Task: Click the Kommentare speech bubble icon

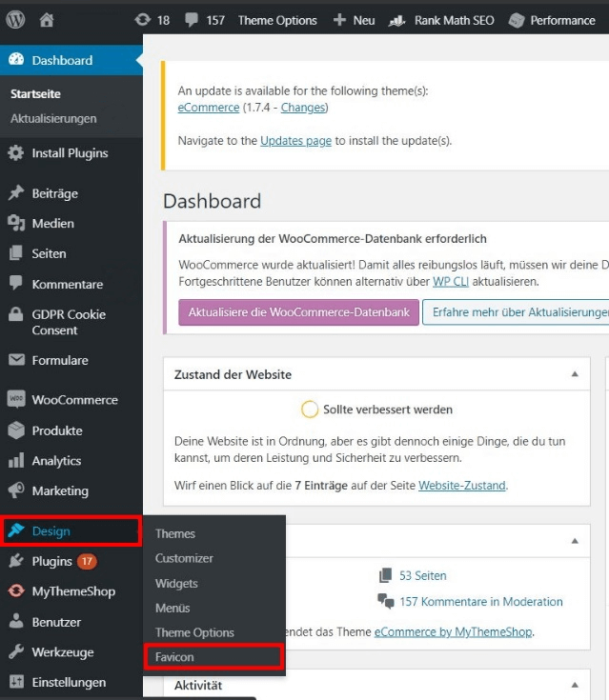Action: [16, 283]
